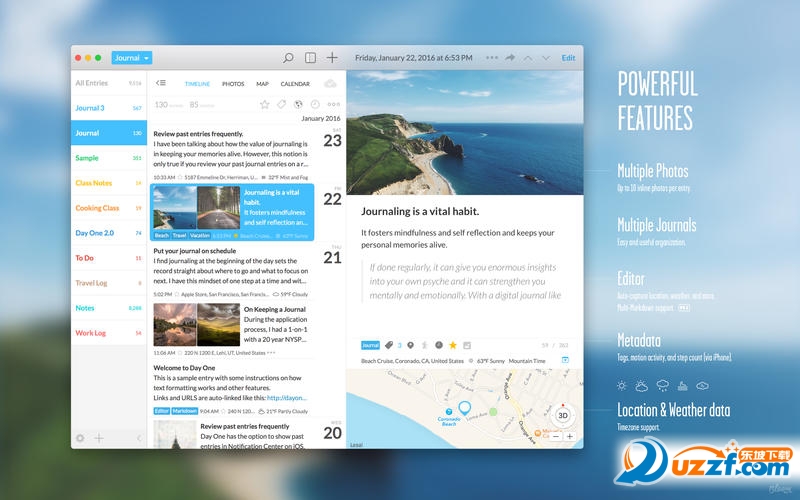Switch to the Timeline tab

(x=197, y=84)
